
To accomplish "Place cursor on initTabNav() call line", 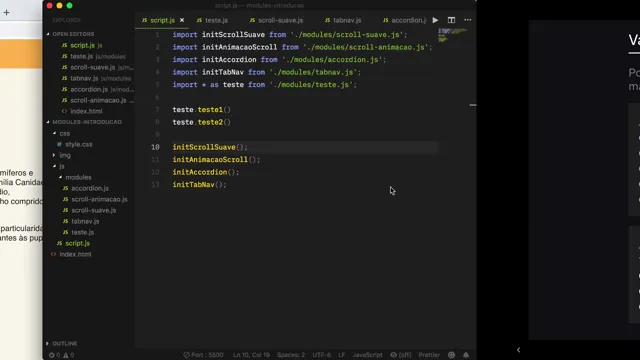I will point(199,185).
